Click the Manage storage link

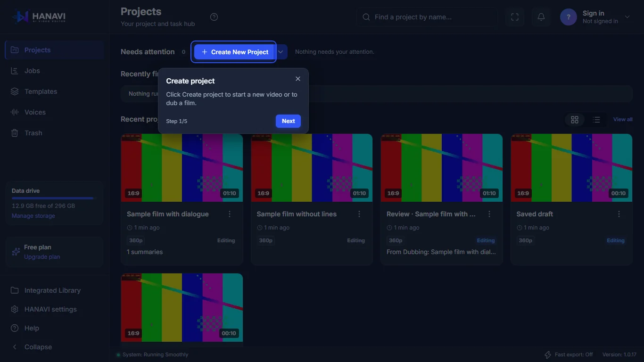tap(33, 216)
